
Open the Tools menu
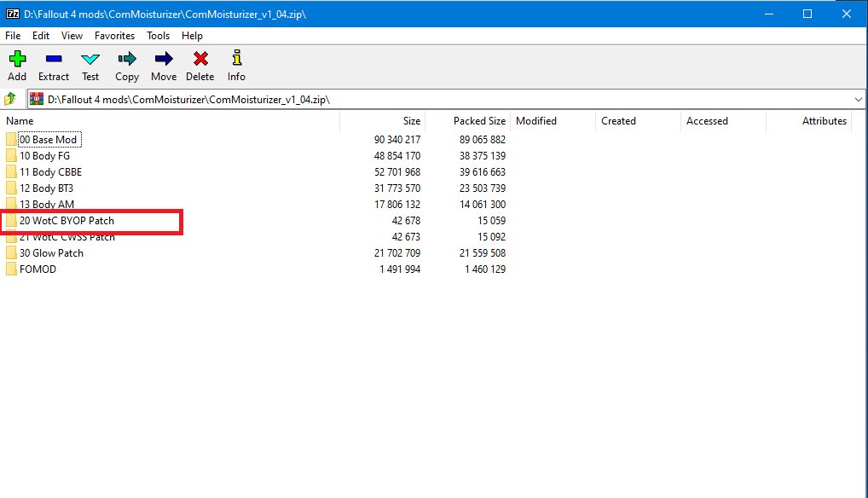(158, 36)
